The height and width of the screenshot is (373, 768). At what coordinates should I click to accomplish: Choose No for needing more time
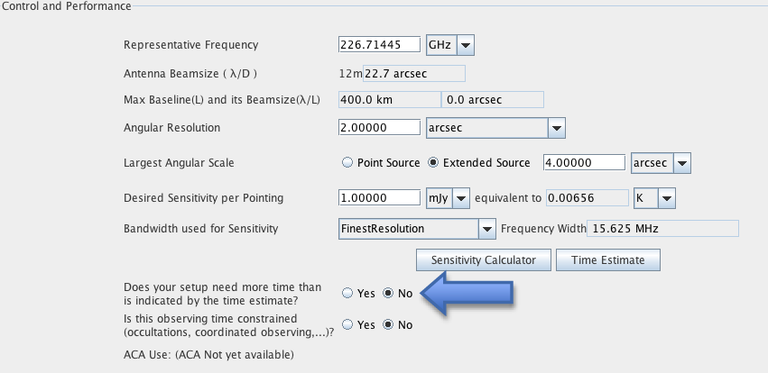click(x=388, y=293)
